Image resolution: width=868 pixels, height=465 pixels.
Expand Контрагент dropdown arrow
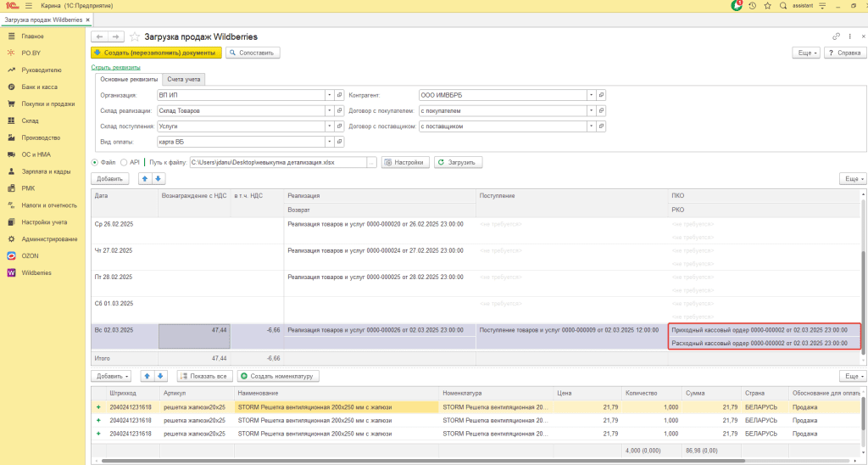point(591,95)
